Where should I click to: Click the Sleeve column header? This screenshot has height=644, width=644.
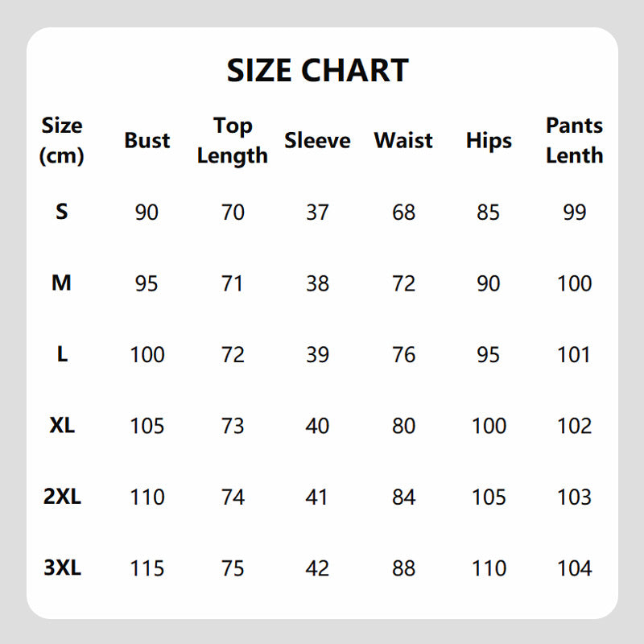(317, 141)
